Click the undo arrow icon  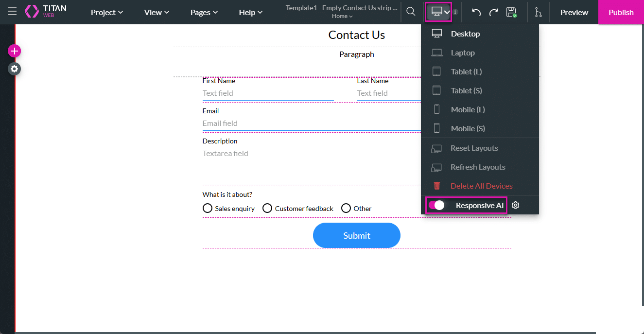476,12
